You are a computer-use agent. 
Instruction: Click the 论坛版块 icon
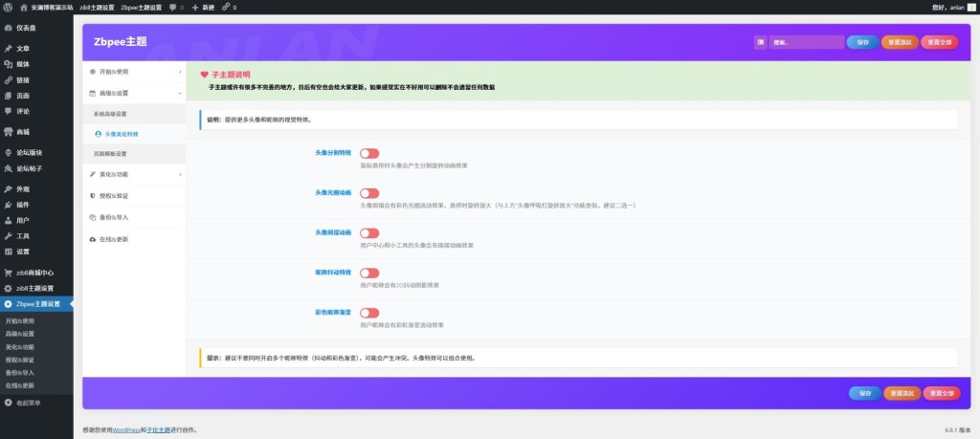[x=8, y=152]
